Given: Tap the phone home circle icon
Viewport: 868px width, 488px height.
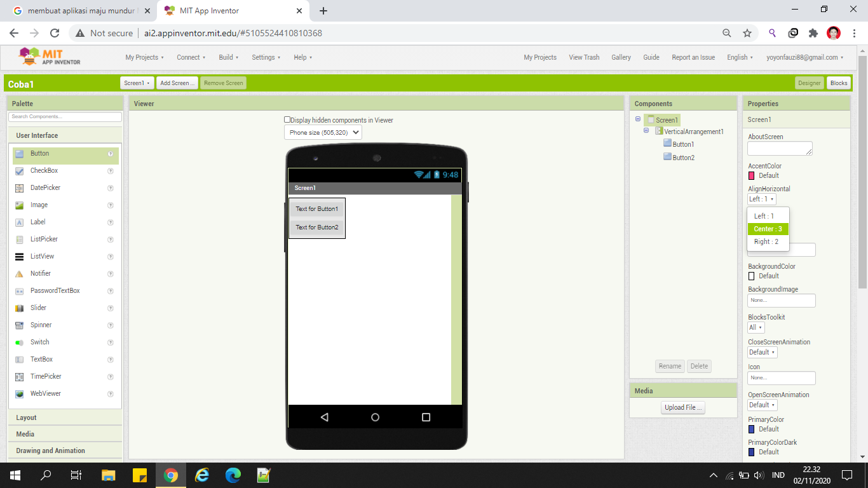Looking at the screenshot, I should pyautogui.click(x=375, y=417).
